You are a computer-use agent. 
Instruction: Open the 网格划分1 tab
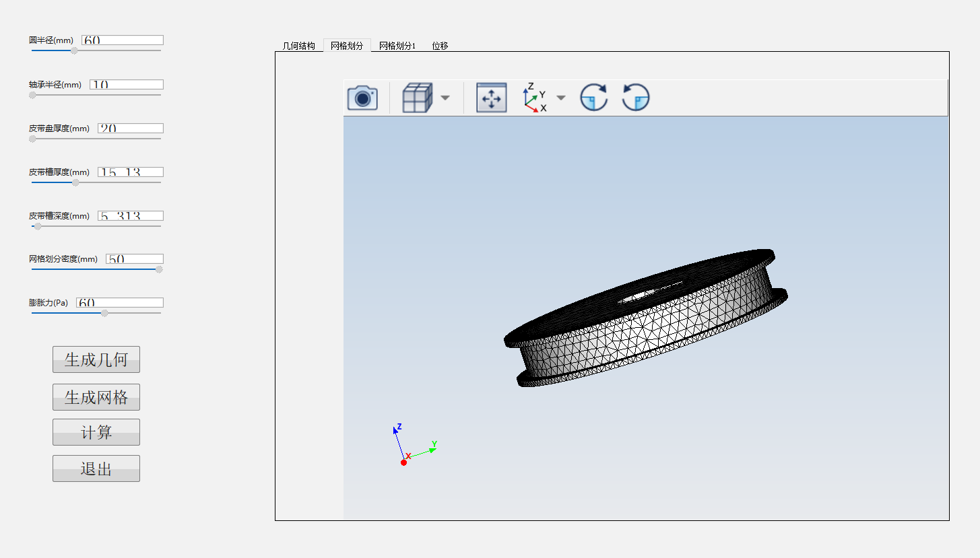pyautogui.click(x=397, y=46)
